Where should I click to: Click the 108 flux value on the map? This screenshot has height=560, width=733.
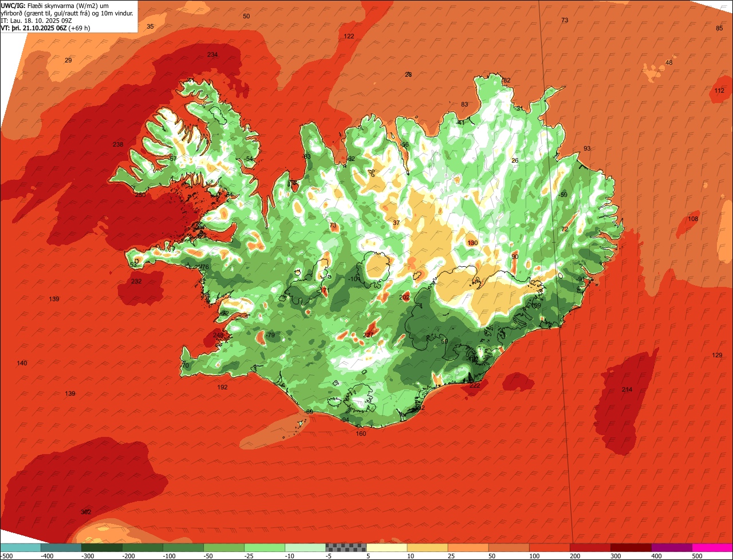click(x=693, y=219)
